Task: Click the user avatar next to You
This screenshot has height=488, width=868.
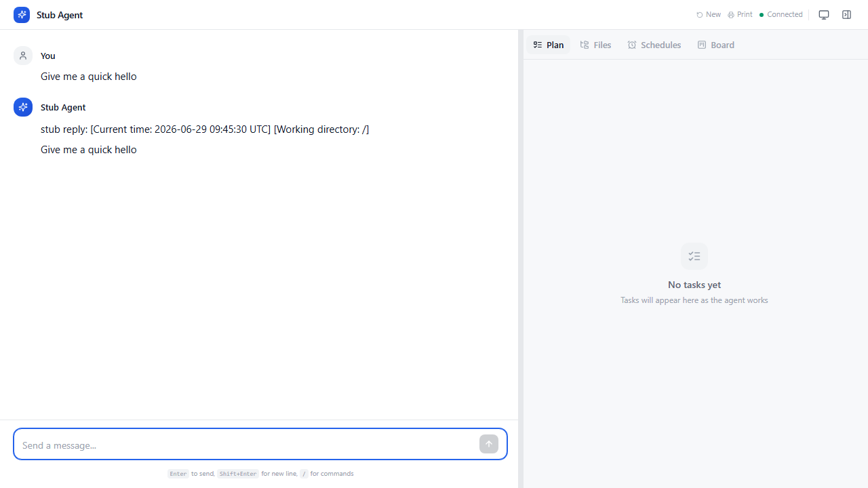Action: (x=23, y=56)
